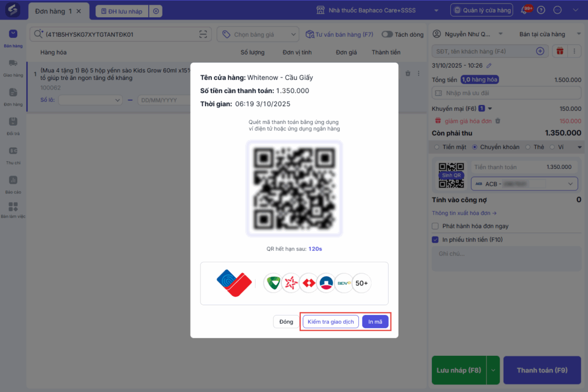Open customer field three-dot options
The image size is (588, 392).
pyautogui.click(x=574, y=51)
